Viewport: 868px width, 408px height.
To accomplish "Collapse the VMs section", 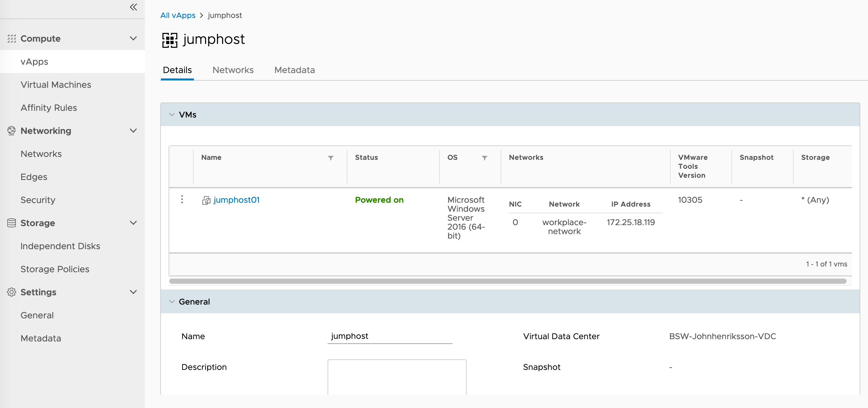I will (x=172, y=114).
